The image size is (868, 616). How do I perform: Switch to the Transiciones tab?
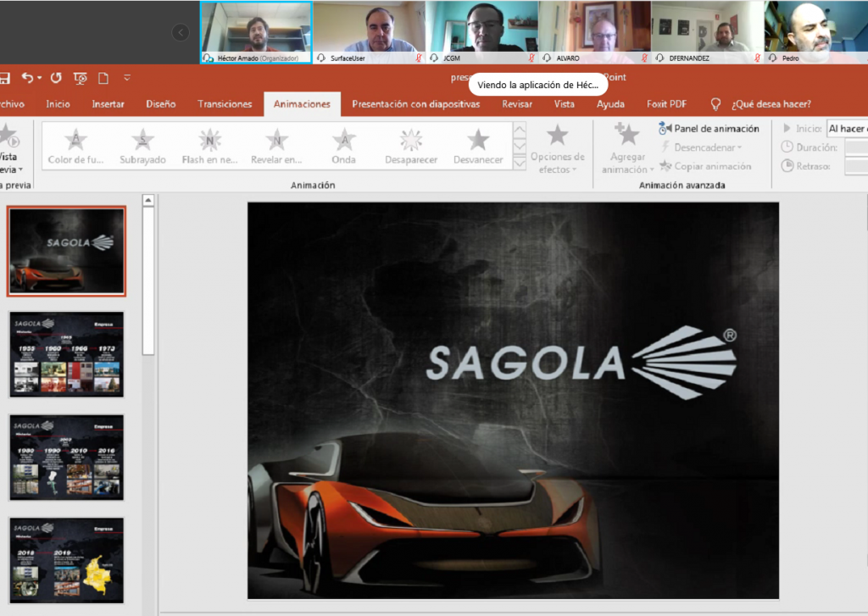pos(225,104)
